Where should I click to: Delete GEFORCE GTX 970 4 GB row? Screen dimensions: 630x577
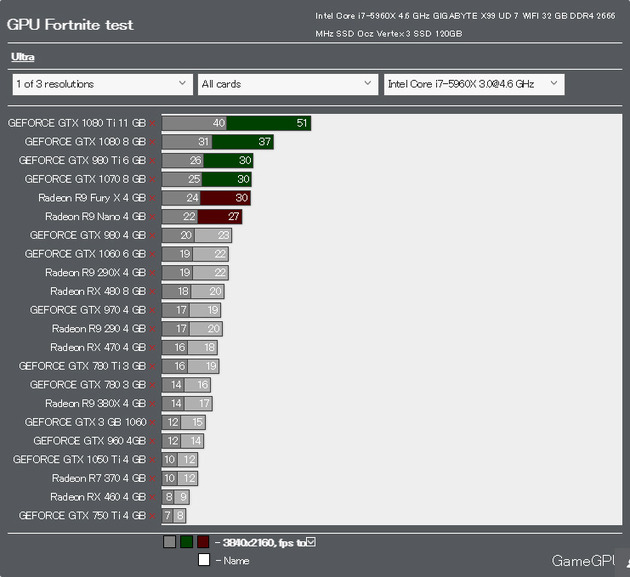(x=153, y=311)
